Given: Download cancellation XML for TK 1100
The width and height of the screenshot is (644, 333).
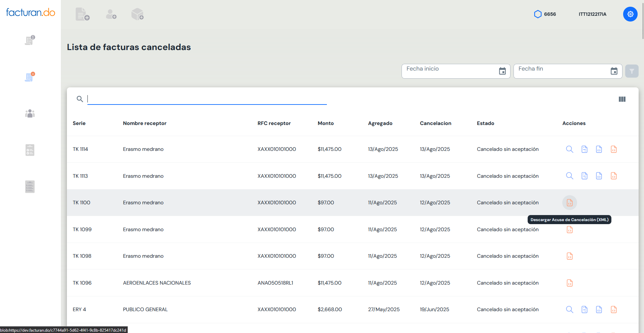Looking at the screenshot, I should pos(569,203).
